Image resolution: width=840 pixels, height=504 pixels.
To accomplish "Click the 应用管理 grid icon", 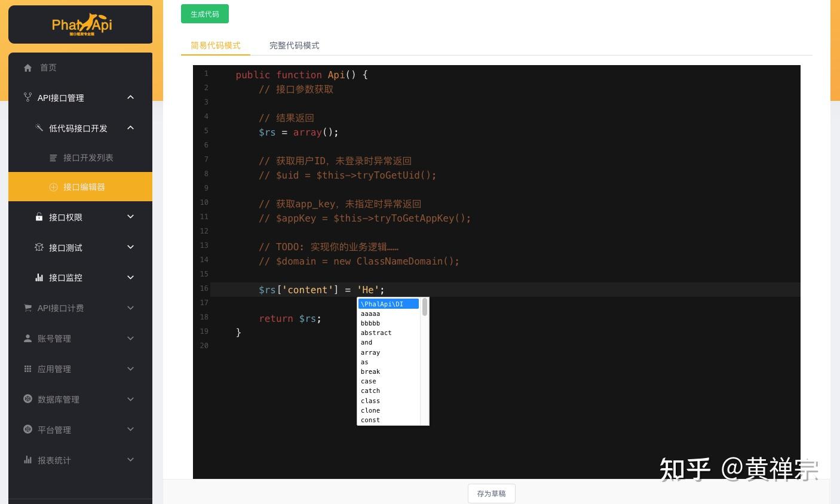I will (27, 369).
